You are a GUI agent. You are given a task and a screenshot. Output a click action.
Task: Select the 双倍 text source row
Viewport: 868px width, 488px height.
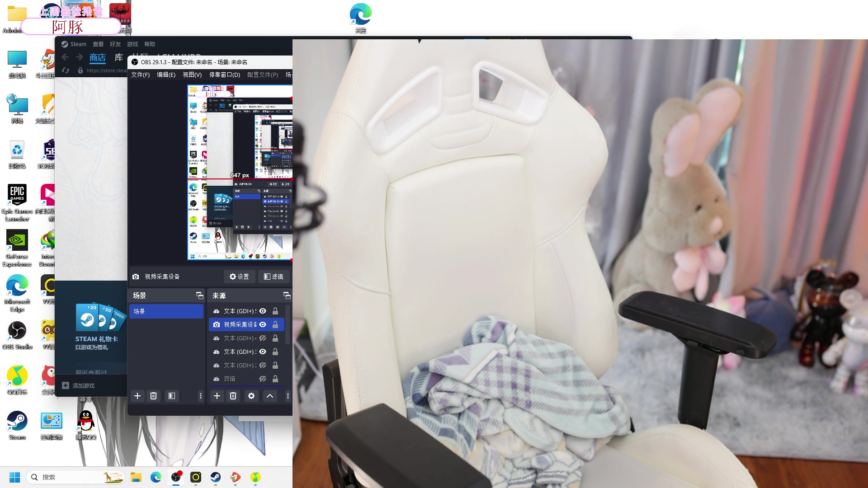[x=246, y=379]
